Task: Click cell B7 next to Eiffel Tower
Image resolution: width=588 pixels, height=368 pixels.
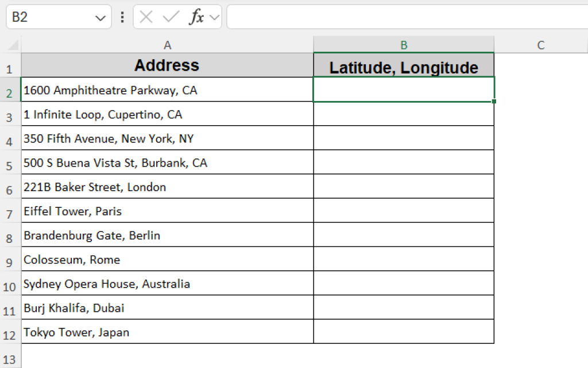Action: [404, 210]
